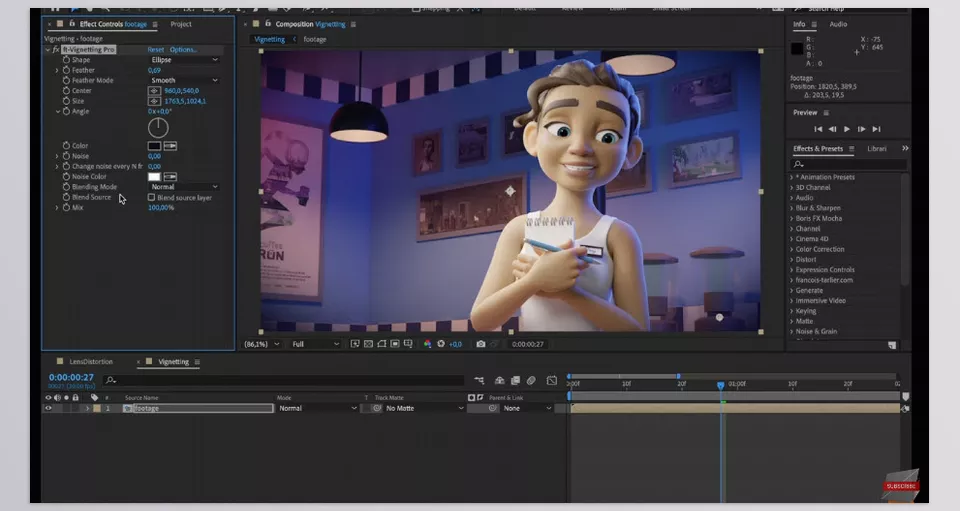Expand the Color Correction effects category
This screenshot has width=960, height=511.
tap(791, 249)
